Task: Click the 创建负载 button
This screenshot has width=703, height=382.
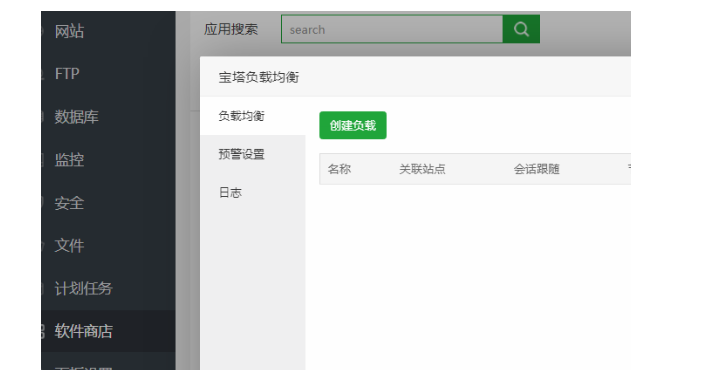Action: 353,125
